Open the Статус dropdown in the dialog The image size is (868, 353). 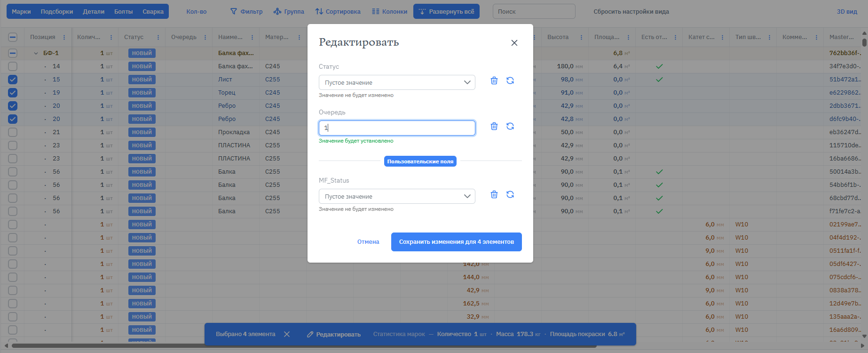(x=397, y=82)
